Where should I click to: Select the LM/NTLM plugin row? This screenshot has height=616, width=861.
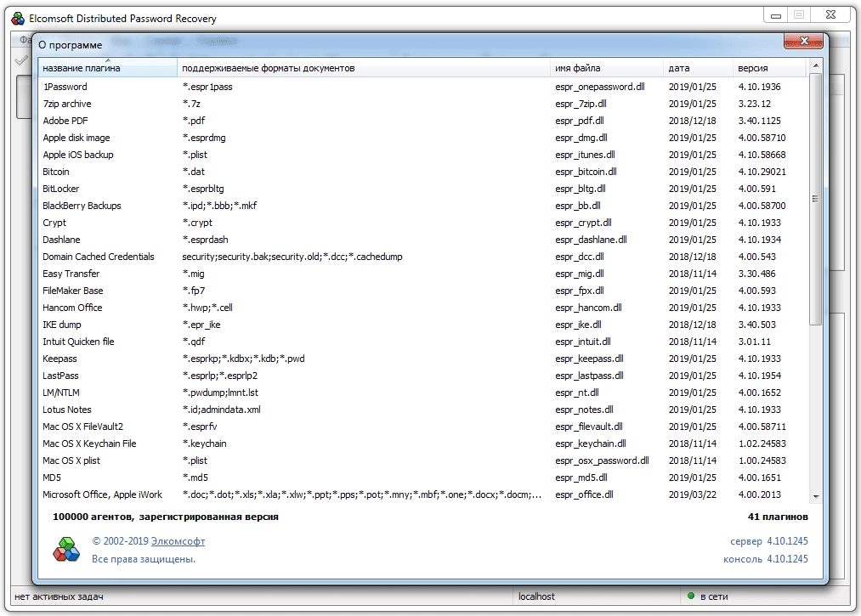coord(422,393)
